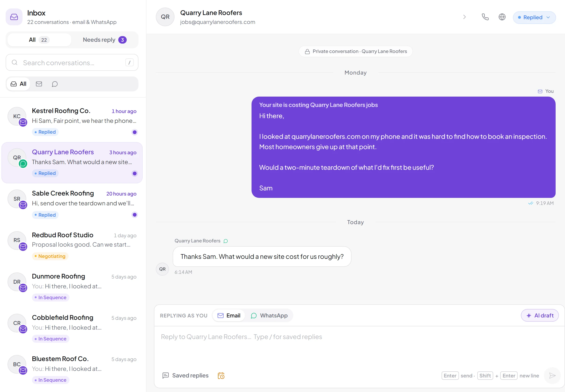Click KC avatar for Kestrel Roofing
The width and height of the screenshot is (565, 392).
point(17,116)
